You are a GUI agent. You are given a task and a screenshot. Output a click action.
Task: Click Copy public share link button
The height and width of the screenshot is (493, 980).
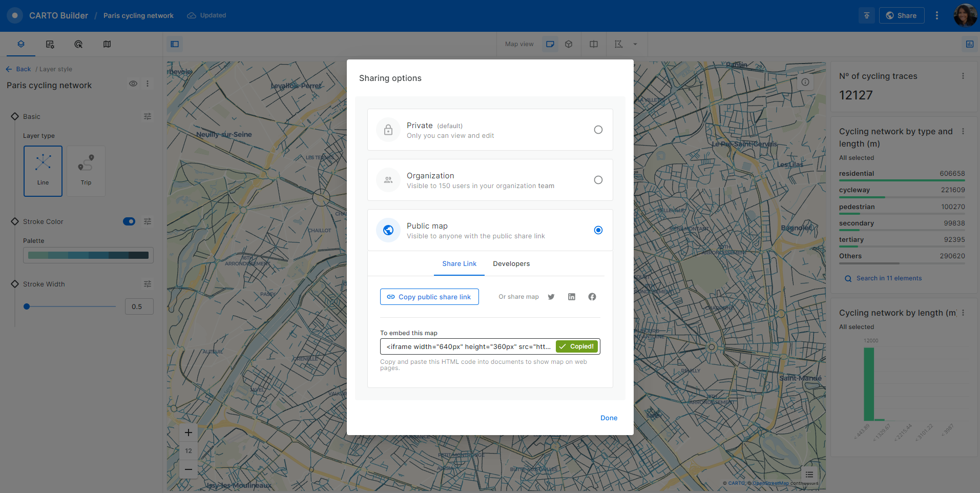tap(429, 297)
